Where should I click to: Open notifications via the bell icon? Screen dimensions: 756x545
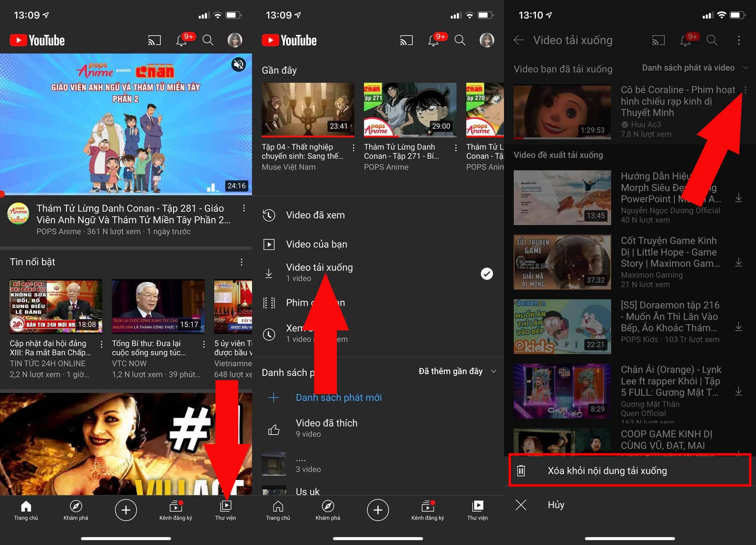pos(181,40)
